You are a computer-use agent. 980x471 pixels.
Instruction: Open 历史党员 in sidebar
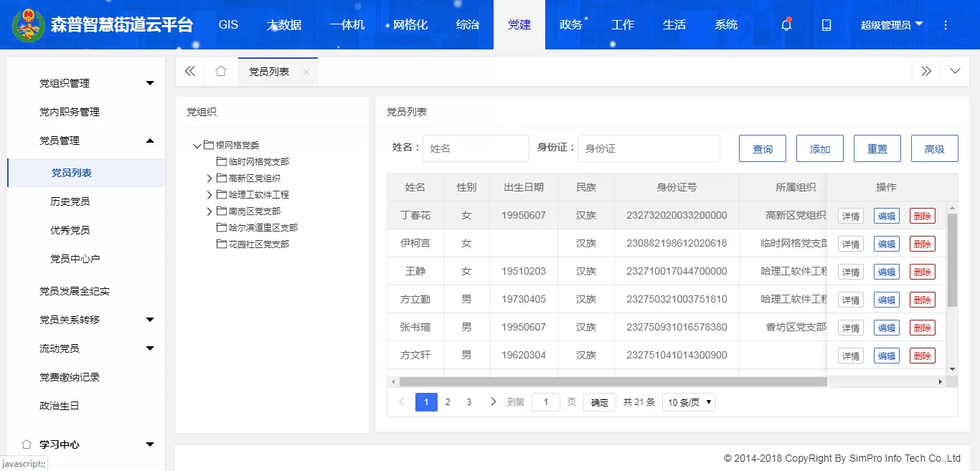pos(70,201)
